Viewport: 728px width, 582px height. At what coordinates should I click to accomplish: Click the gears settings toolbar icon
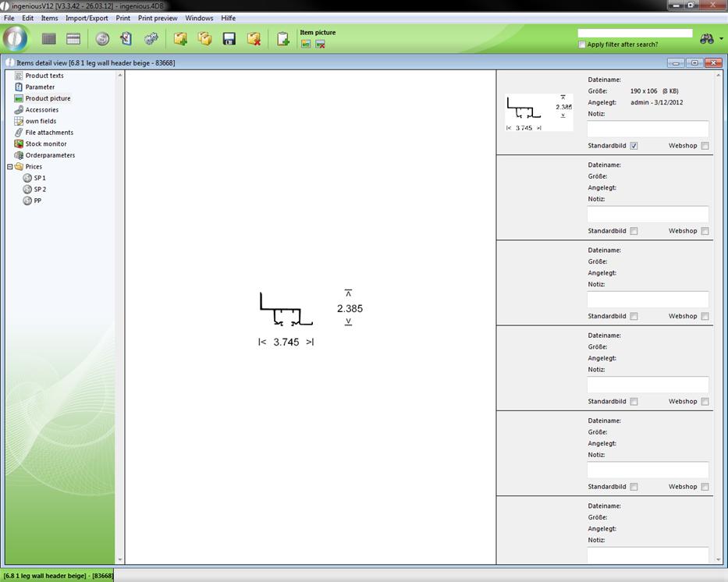point(151,39)
